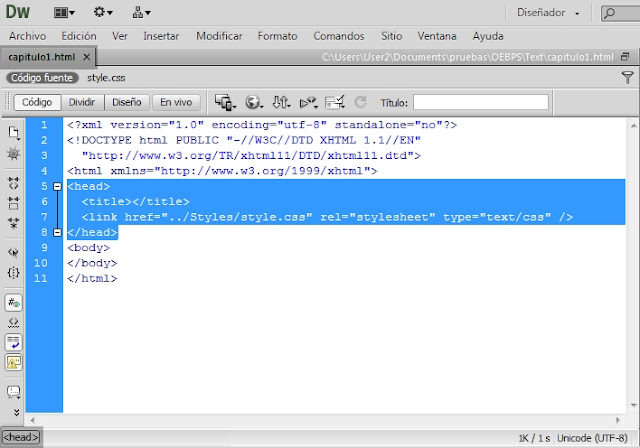The width and height of the screenshot is (640, 448).
Task: Click Open Documents icon in coding toolbar
Action: point(14,133)
